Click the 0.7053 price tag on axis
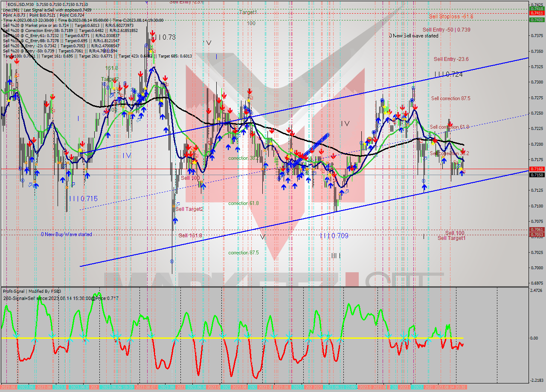Image resolution: width=546 pixels, height=392 pixels. (536, 234)
